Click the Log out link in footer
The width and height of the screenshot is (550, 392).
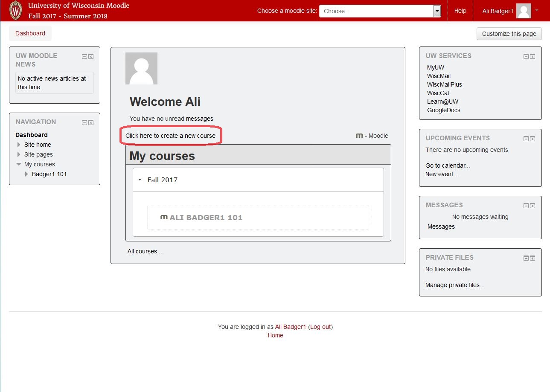(x=320, y=327)
